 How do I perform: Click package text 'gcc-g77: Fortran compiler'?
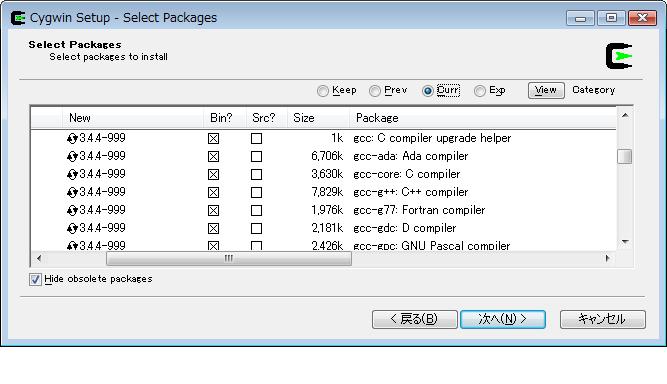(x=419, y=210)
